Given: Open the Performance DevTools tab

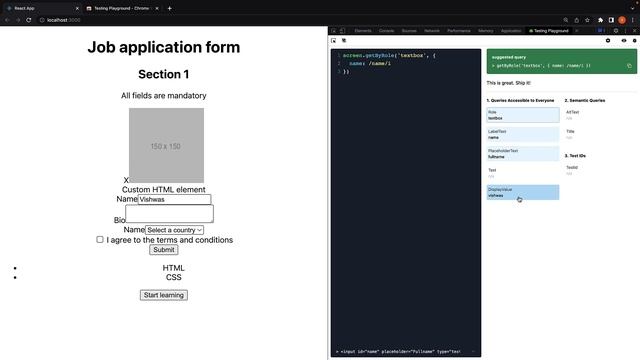Looking at the screenshot, I should tap(459, 31).
